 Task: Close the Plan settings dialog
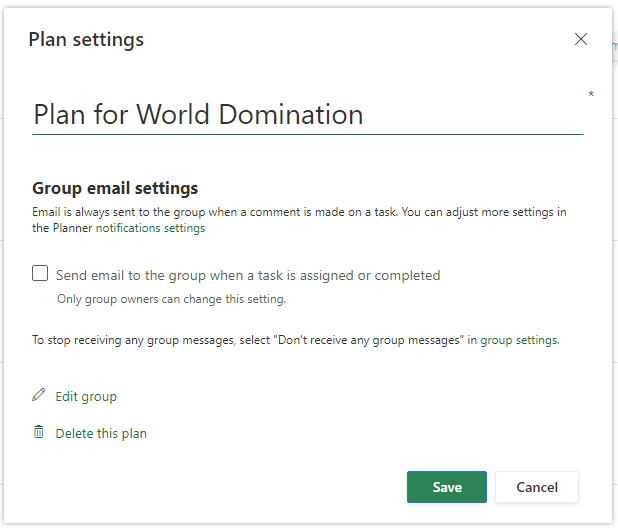pyautogui.click(x=581, y=40)
